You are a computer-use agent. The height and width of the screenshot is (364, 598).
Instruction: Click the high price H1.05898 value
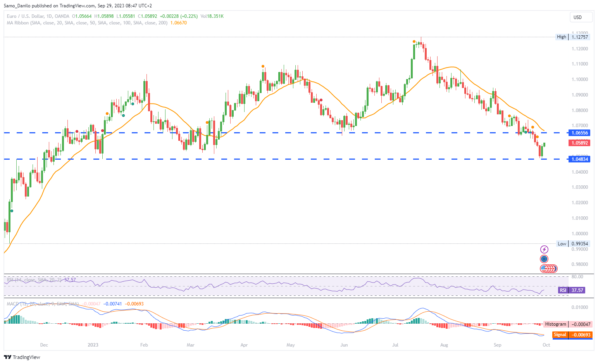(x=104, y=16)
